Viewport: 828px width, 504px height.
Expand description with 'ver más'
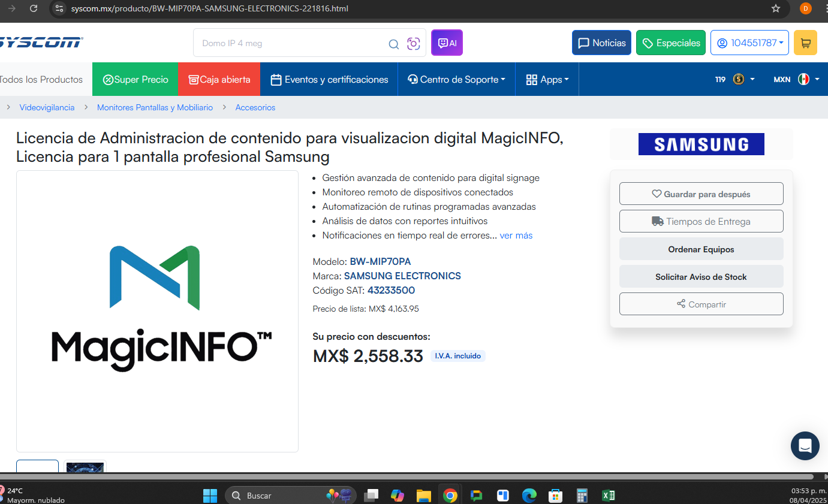516,236
